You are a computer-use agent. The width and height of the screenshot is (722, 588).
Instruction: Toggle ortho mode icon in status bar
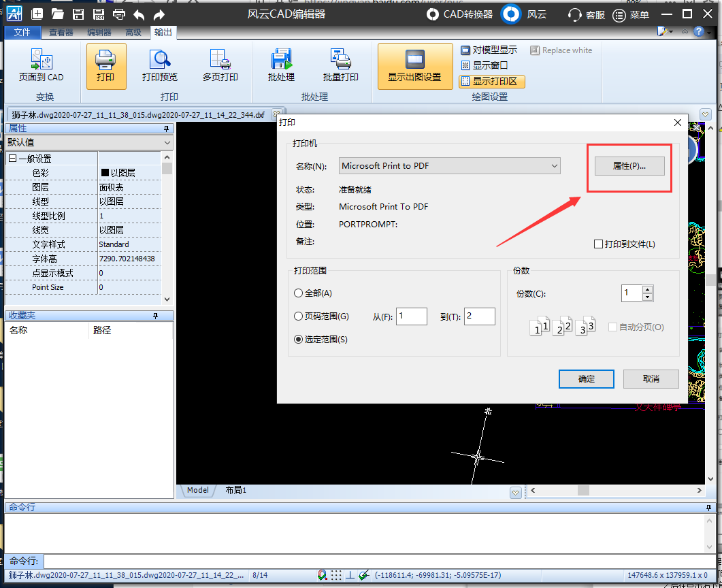(350, 575)
